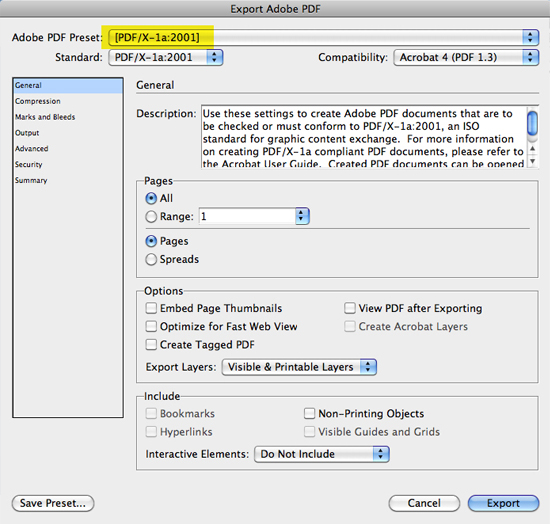Click the Description scroll up arrow
Screen dimensions: 550x524
[x=533, y=149]
